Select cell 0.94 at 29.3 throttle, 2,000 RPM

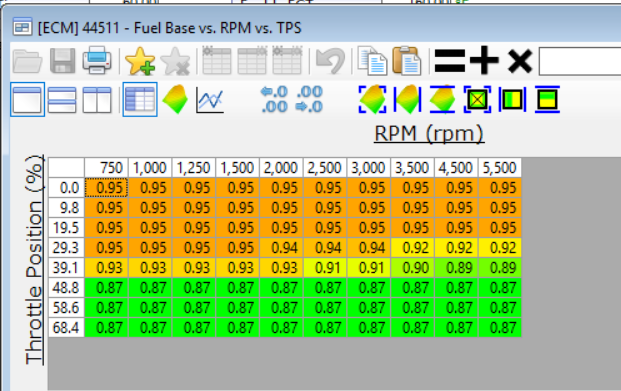click(x=281, y=248)
